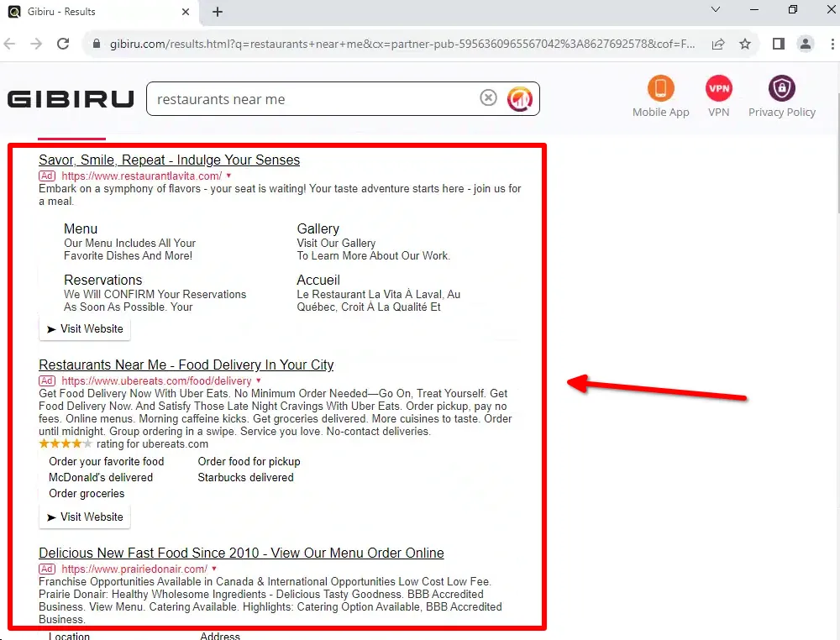840x640 pixels.
Task: Open the browser side panel
Action: click(x=779, y=44)
